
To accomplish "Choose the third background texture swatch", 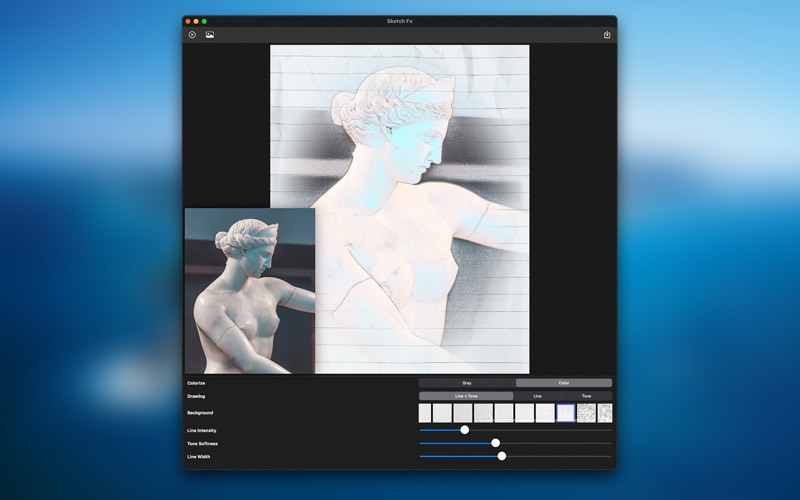I will pos(462,413).
